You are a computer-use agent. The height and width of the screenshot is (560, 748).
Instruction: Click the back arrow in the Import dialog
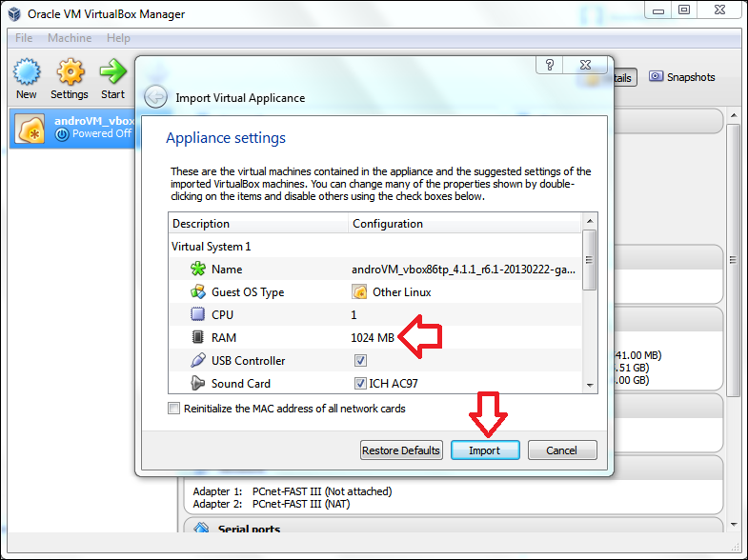(155, 97)
